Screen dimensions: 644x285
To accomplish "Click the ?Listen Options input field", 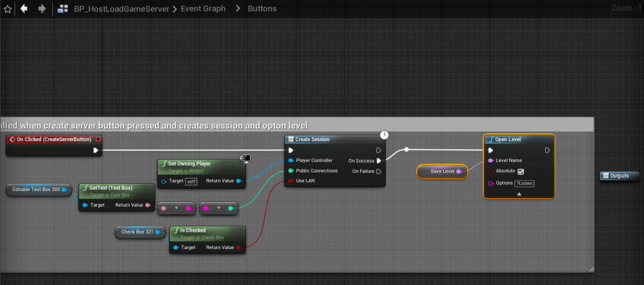I will pos(524,183).
